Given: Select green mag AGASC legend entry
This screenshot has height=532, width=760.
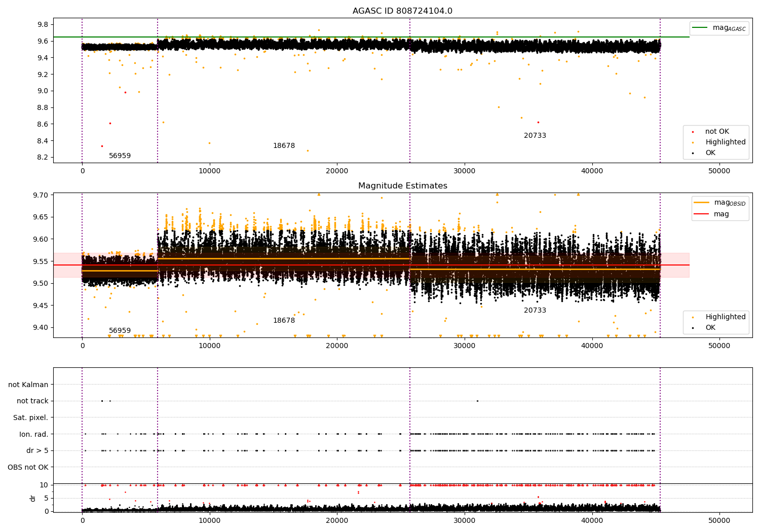Looking at the screenshot, I should click(x=719, y=28).
